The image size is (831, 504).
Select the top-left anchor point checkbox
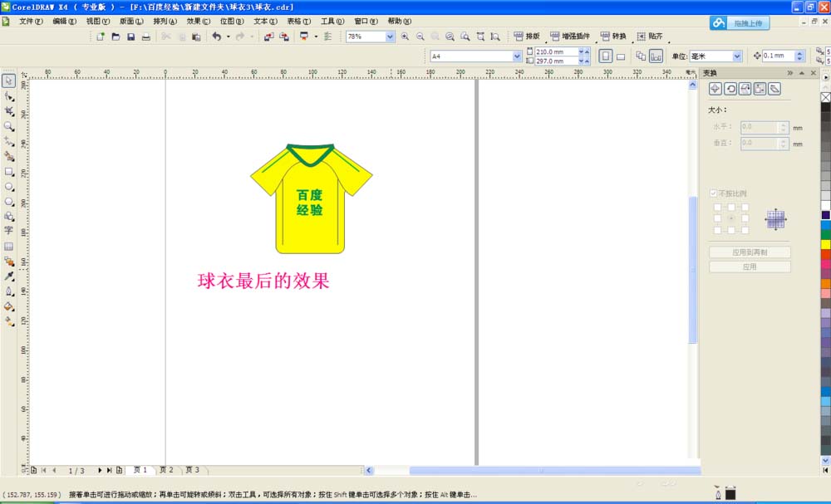717,207
